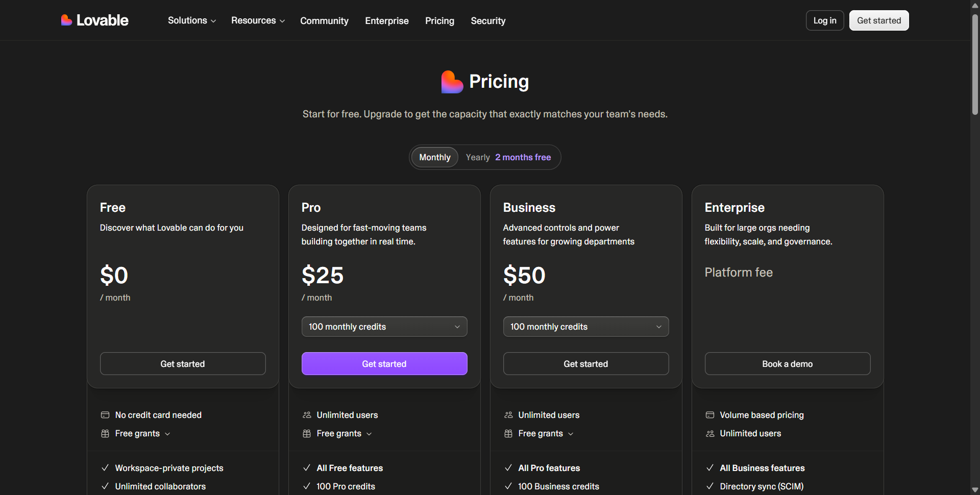Image resolution: width=980 pixels, height=495 pixels.
Task: Click purple Get started on Pro plan
Action: pos(384,364)
